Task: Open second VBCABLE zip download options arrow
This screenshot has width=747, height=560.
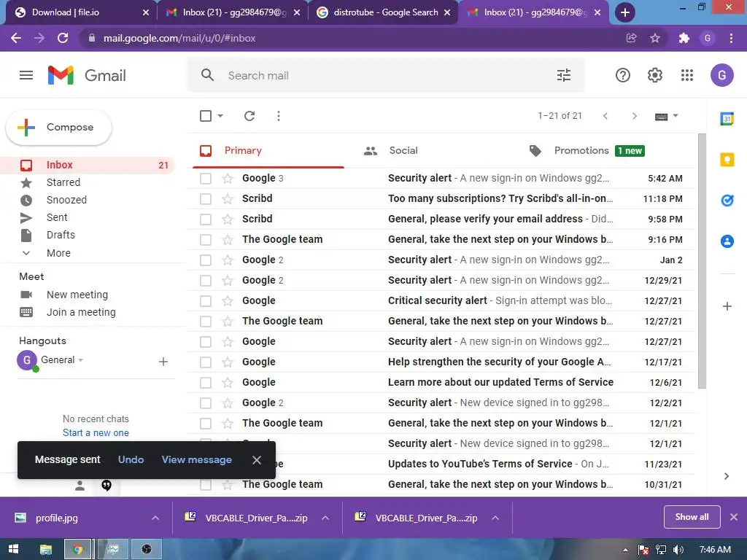Action: coord(495,518)
